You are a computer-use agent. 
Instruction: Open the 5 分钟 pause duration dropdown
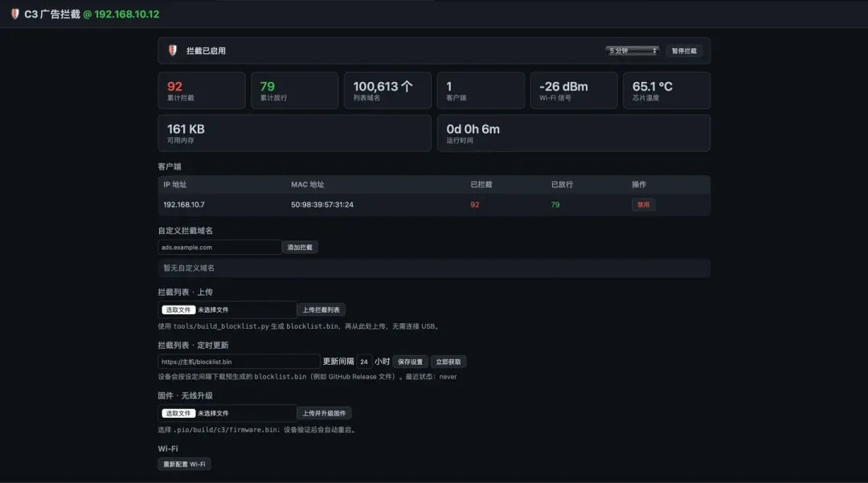632,51
